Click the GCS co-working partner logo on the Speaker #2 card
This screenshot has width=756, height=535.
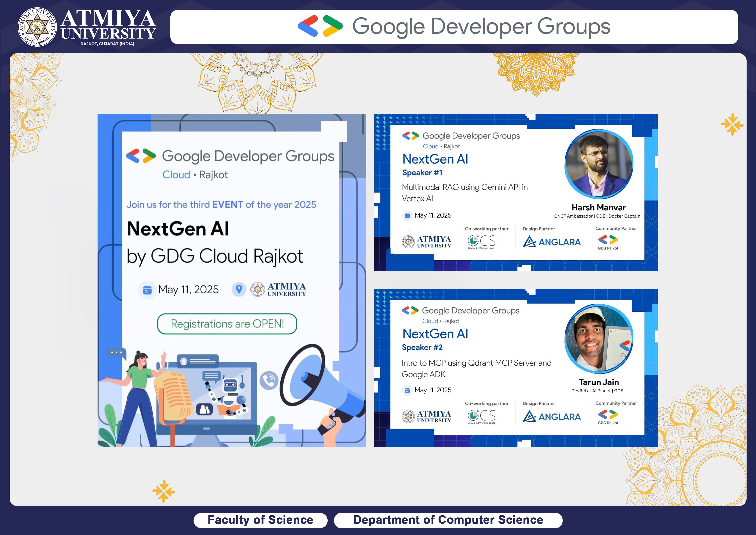point(481,417)
